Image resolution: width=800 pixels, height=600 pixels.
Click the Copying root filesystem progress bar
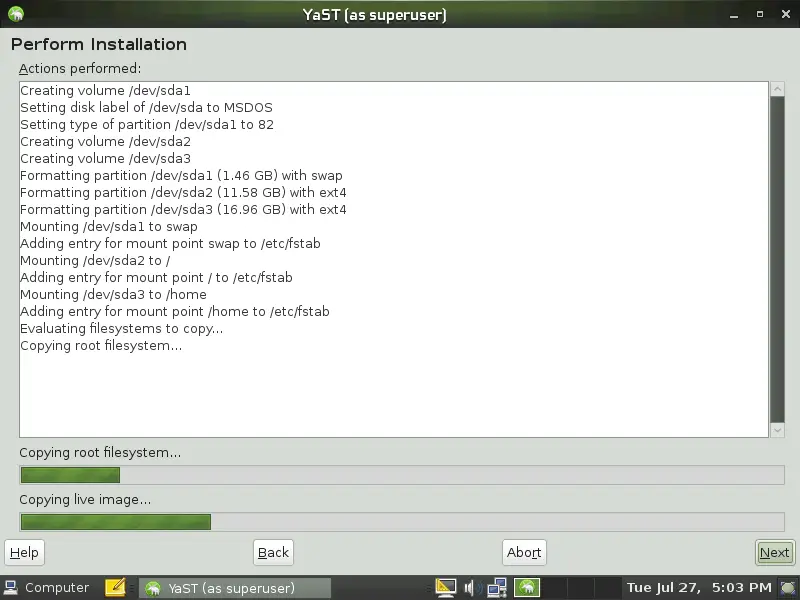click(x=401, y=475)
